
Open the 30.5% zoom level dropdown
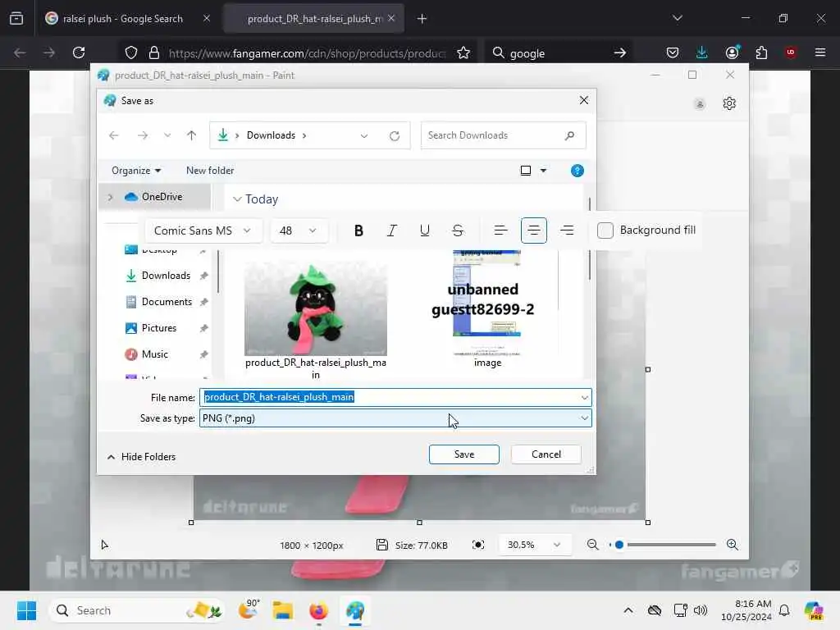[x=533, y=545]
